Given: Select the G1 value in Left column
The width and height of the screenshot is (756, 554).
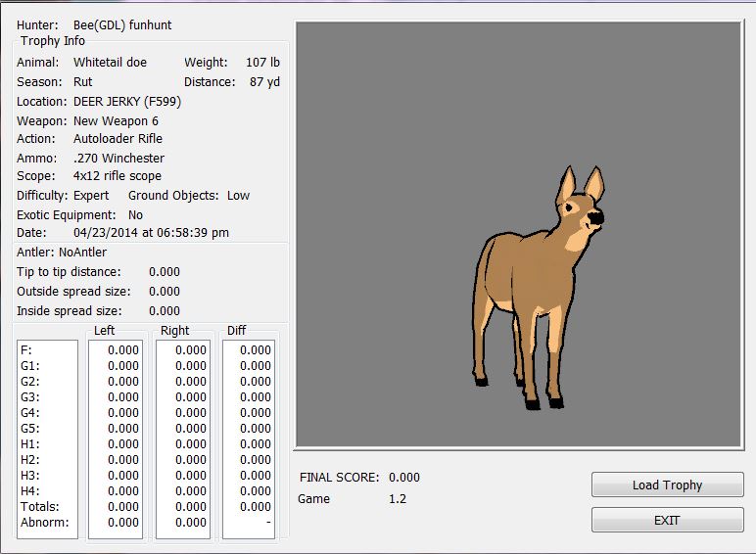Looking at the screenshot, I should tap(122, 365).
